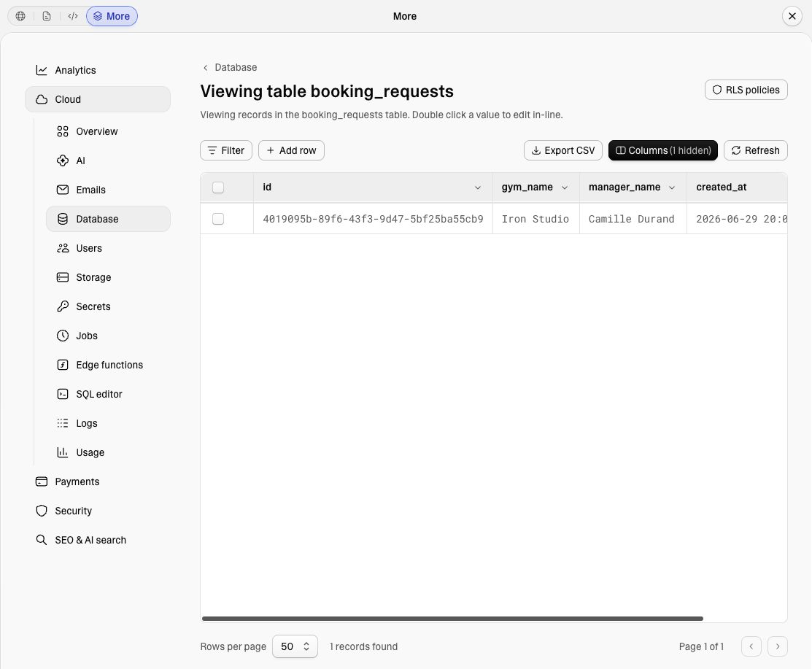Open the manager_name column dropdown chevron
Image resolution: width=812 pixels, height=669 pixels.
(672, 187)
